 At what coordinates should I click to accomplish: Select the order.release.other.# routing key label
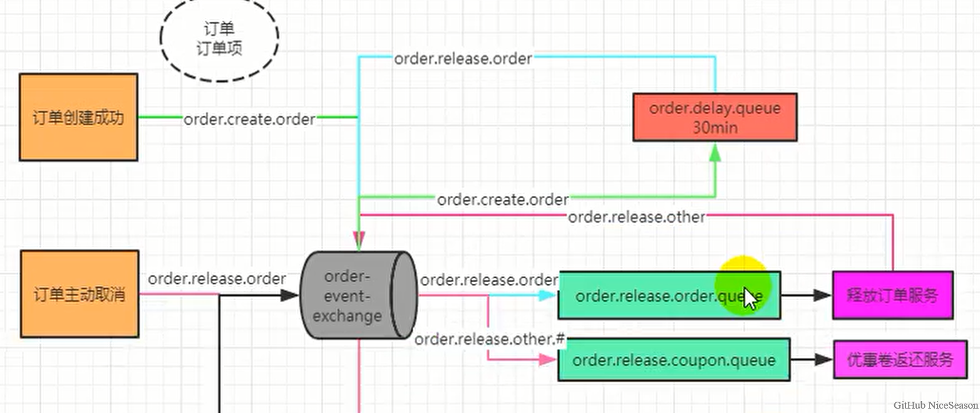(x=490, y=339)
